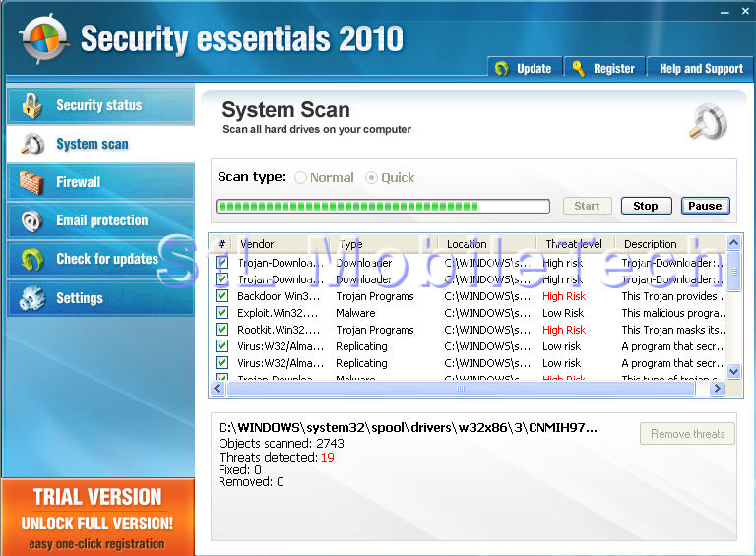The width and height of the screenshot is (756, 556).
Task: Uncheck the Backdoor.Win32 threat checkbox
Action: [222, 296]
